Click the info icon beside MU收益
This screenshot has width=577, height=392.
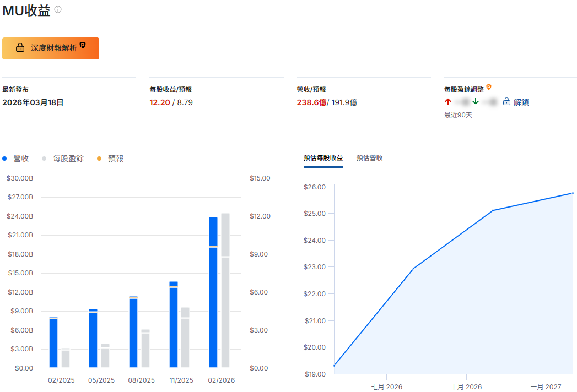(x=58, y=9)
